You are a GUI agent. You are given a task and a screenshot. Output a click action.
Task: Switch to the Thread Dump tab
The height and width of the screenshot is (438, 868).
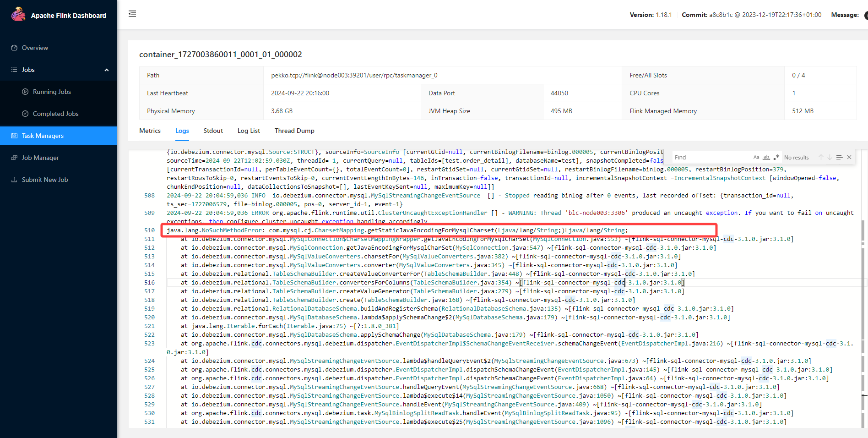click(x=294, y=131)
